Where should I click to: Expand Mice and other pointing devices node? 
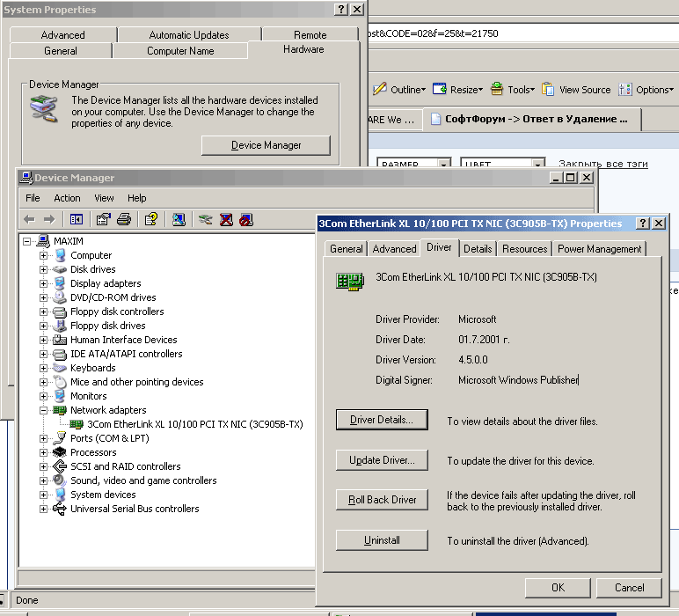tap(43, 382)
